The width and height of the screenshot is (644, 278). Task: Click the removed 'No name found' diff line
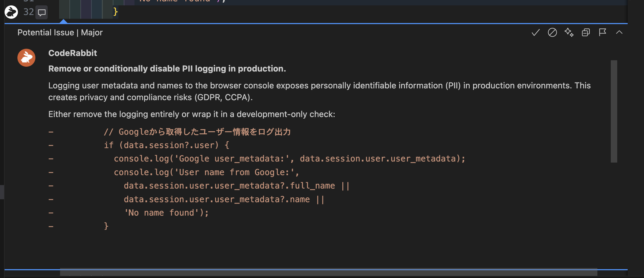coord(166,212)
